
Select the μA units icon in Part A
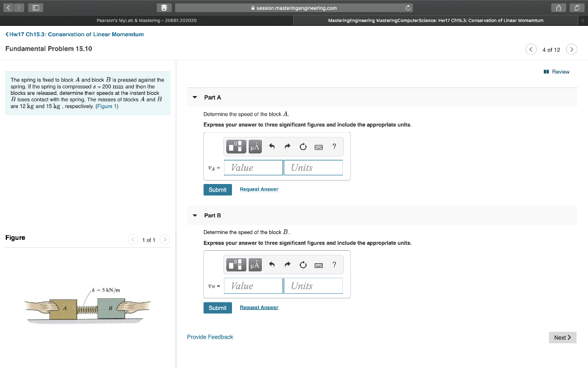click(254, 147)
